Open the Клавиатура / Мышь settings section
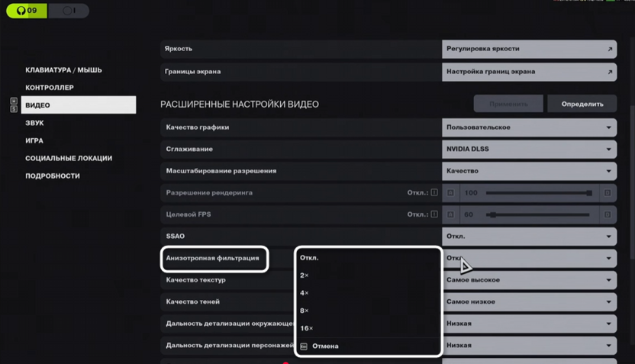Screen dimensions: 635x364 click(63, 70)
